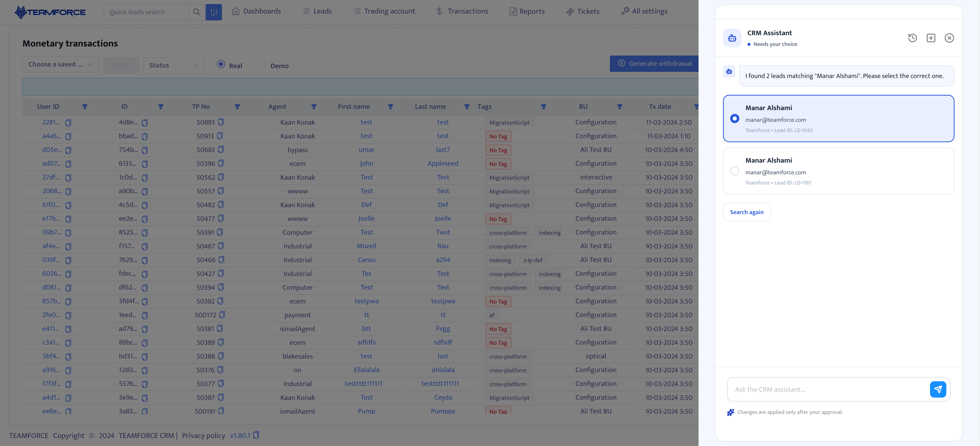Click No Tag badge in row 50913
The width and height of the screenshot is (980, 446).
(498, 136)
